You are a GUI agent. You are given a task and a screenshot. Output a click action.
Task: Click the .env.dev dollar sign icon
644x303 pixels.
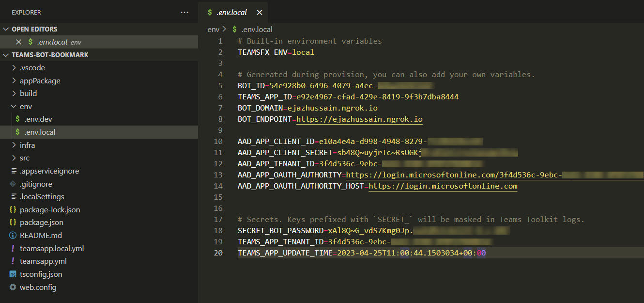pyautogui.click(x=18, y=119)
